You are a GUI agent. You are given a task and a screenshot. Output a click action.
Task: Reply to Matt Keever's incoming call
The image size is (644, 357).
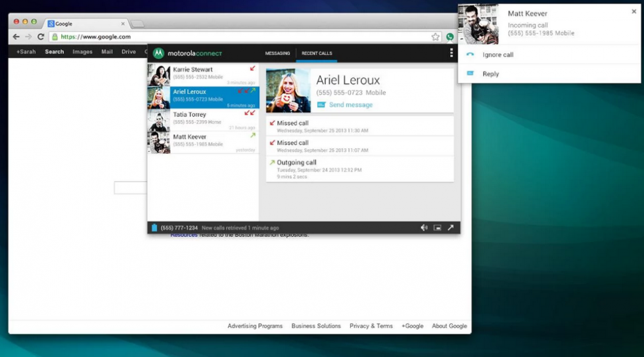coord(490,74)
